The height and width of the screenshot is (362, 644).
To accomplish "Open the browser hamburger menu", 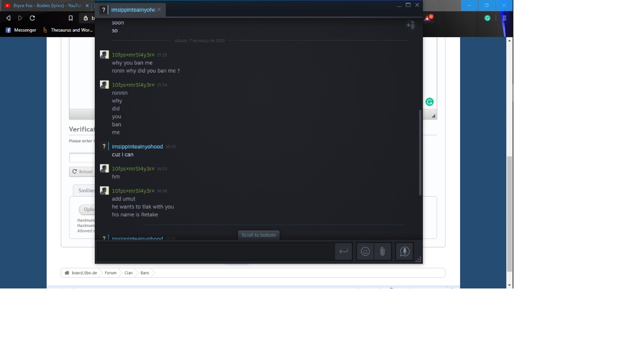I will 504,18.
